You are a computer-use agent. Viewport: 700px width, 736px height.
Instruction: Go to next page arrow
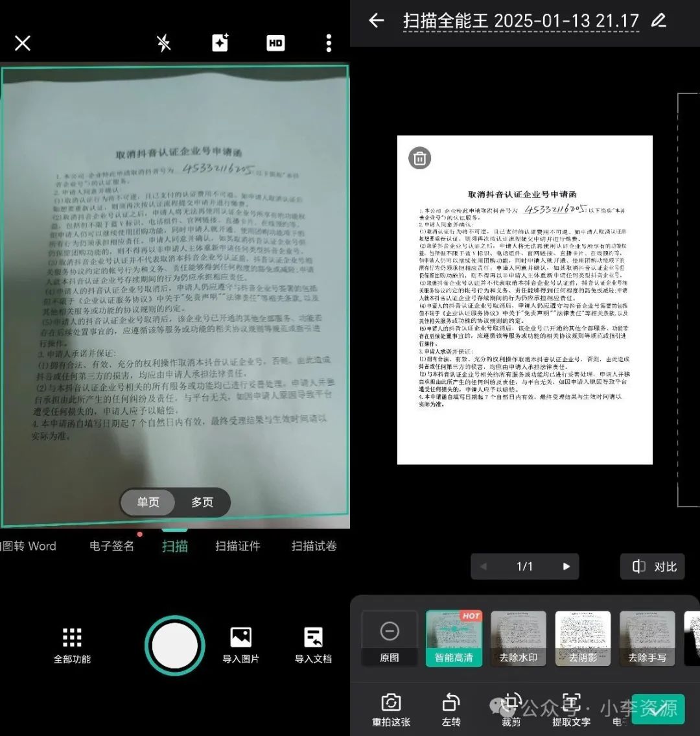click(x=566, y=567)
